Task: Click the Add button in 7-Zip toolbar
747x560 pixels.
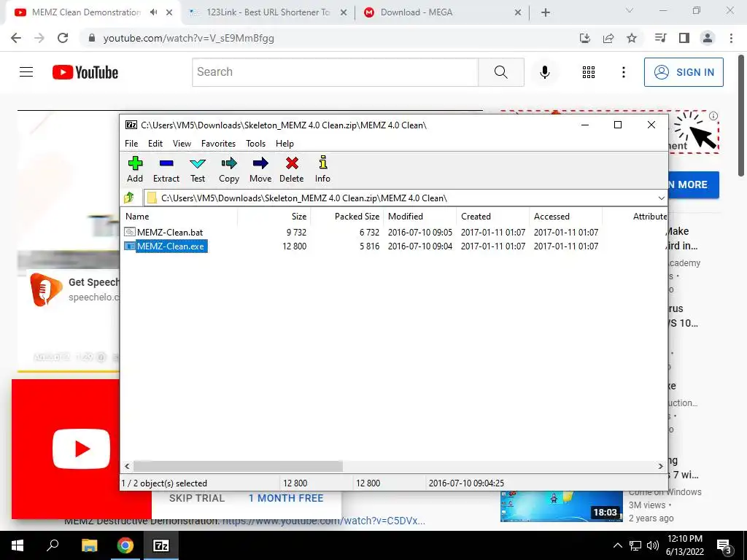Action: 135,169
